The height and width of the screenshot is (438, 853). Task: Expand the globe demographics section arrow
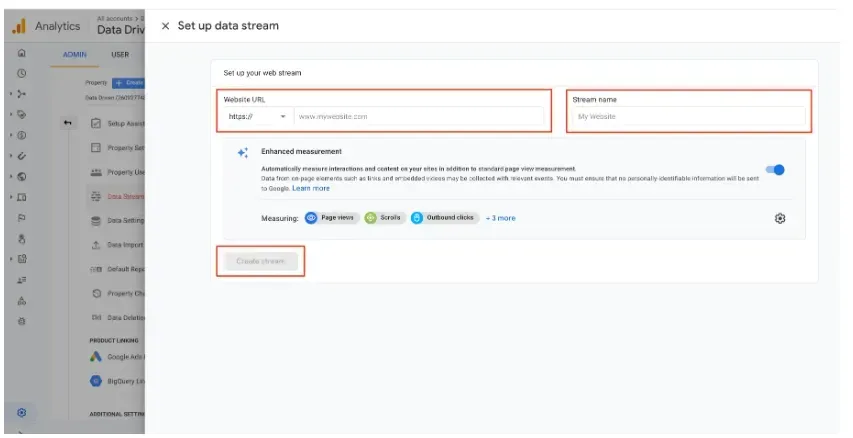tap(11, 177)
